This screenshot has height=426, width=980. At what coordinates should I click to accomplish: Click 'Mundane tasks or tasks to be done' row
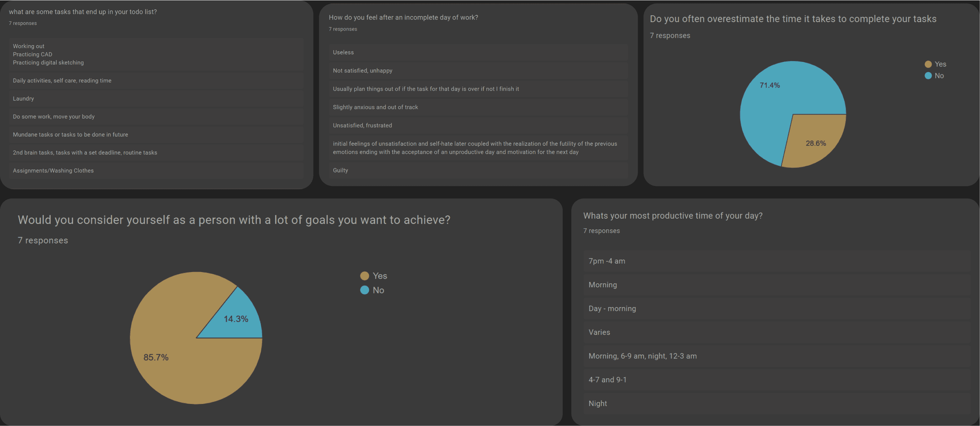point(156,135)
